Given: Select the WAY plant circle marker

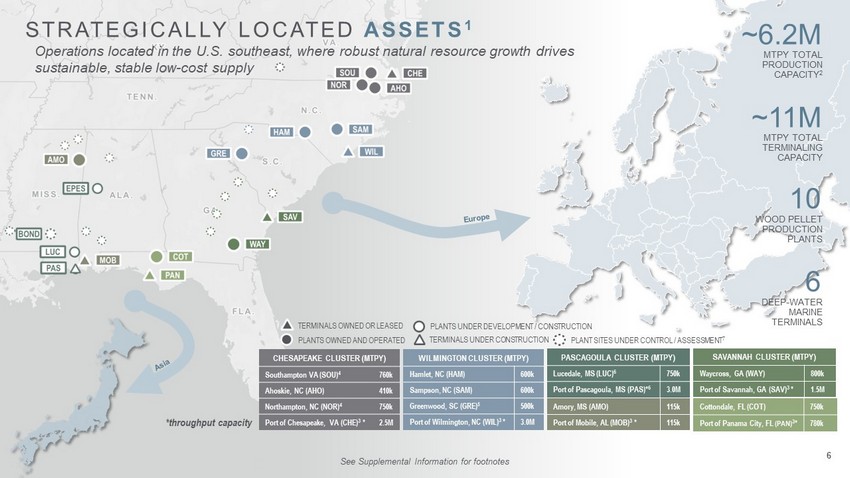Looking at the screenshot, I should point(233,244).
